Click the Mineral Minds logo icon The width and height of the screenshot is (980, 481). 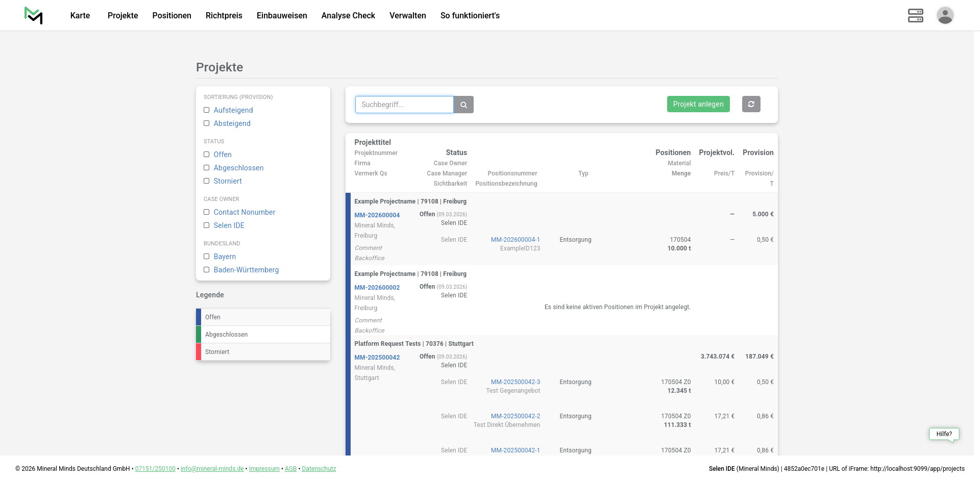tap(33, 15)
